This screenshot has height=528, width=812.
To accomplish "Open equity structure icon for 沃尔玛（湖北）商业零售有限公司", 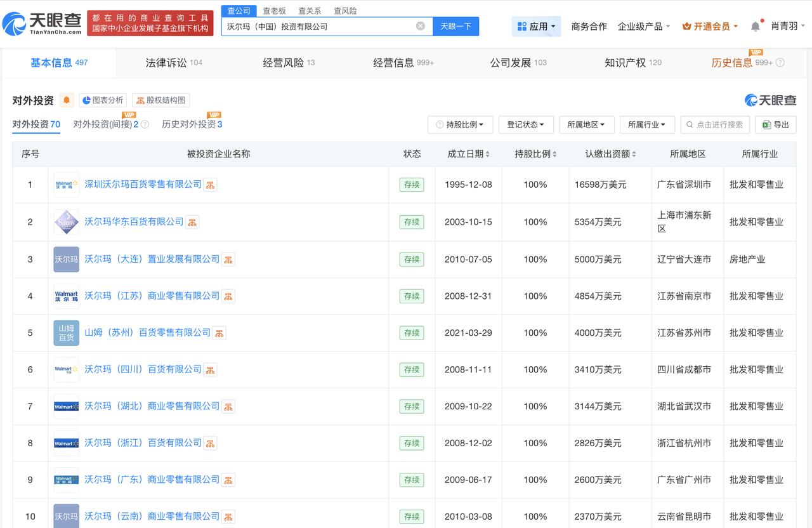I will (228, 407).
